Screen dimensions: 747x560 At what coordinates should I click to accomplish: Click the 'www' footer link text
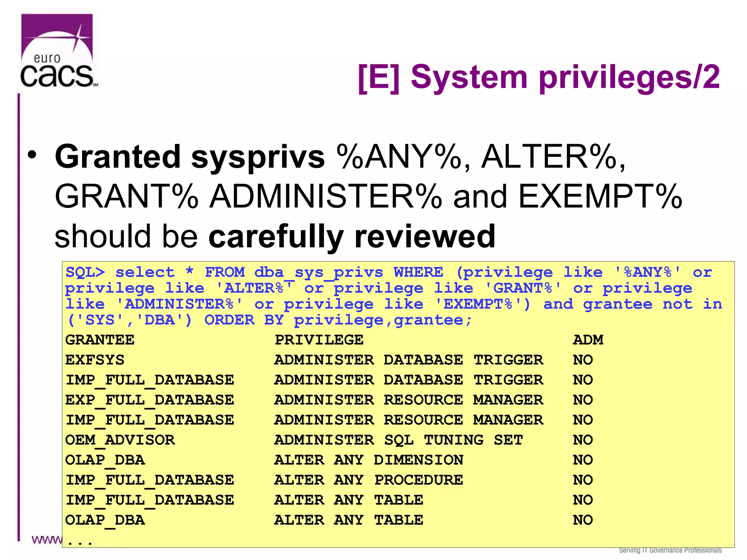pyautogui.click(x=47, y=540)
